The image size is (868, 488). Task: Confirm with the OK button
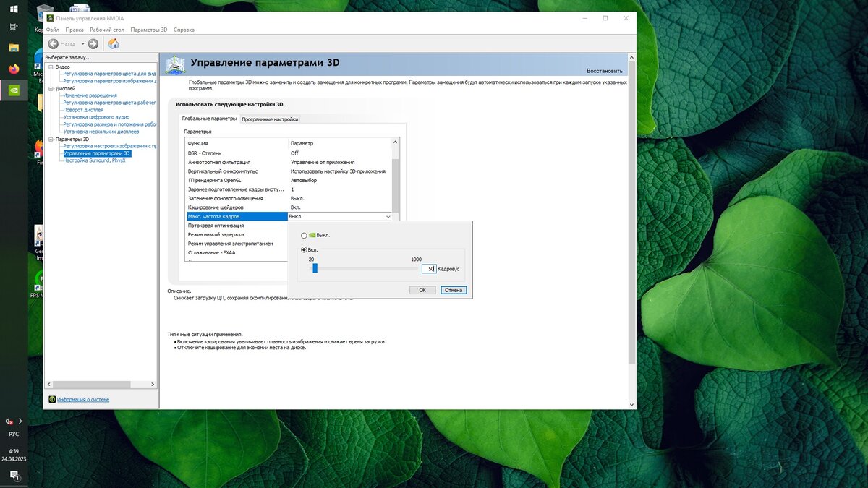pos(422,290)
